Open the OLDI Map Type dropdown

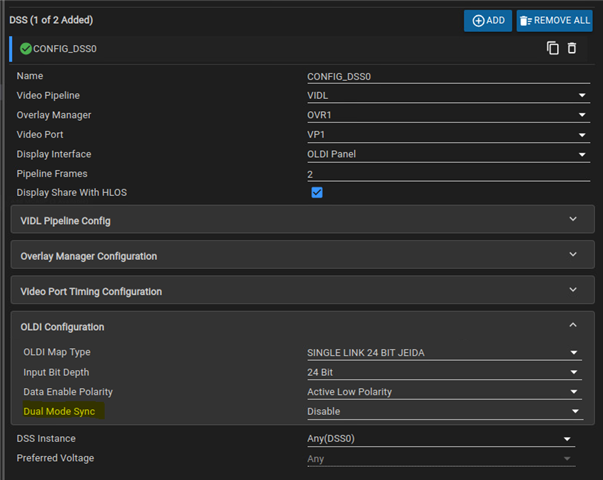point(444,353)
